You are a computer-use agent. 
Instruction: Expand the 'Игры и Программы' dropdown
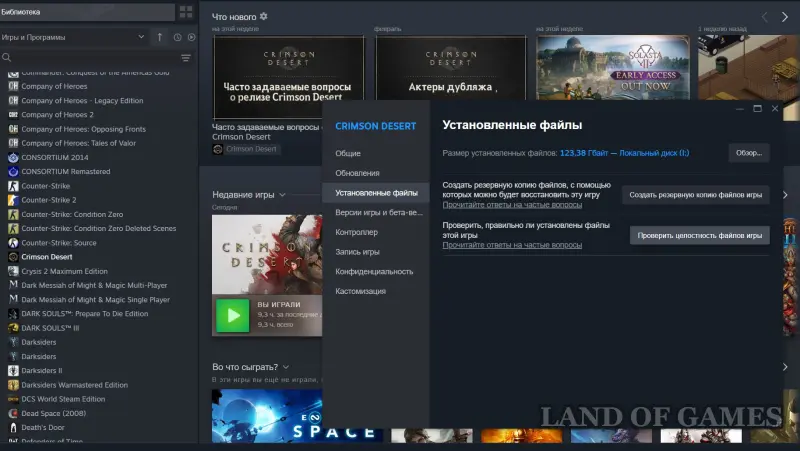pyautogui.click(x=140, y=37)
